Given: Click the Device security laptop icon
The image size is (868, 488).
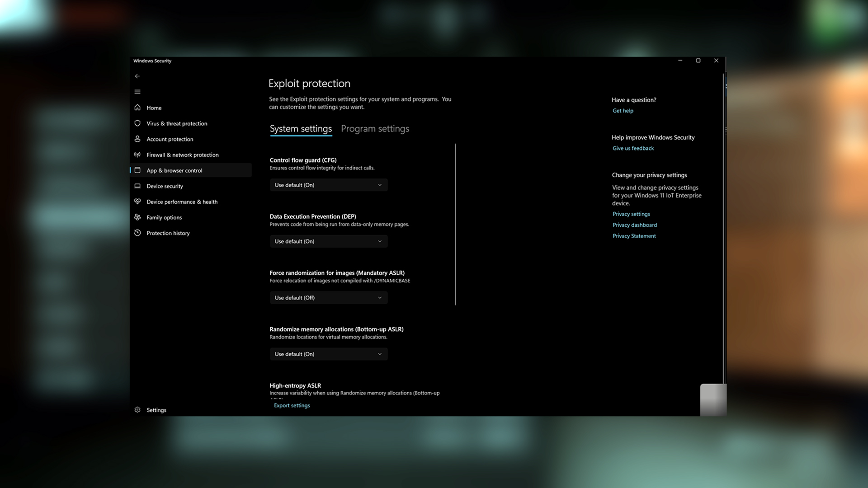Looking at the screenshot, I should point(137,186).
